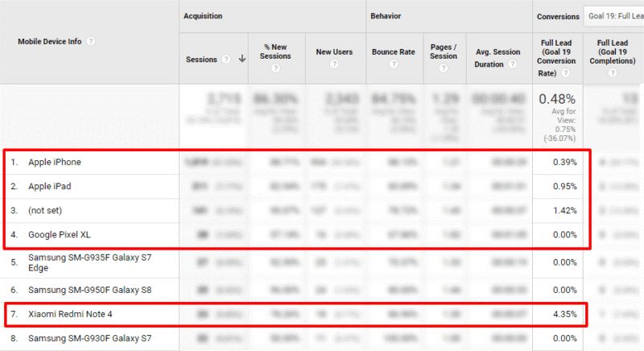Open the Goal 19: Full Lead dropdown
This screenshot has height=351, width=644.
[x=614, y=16]
